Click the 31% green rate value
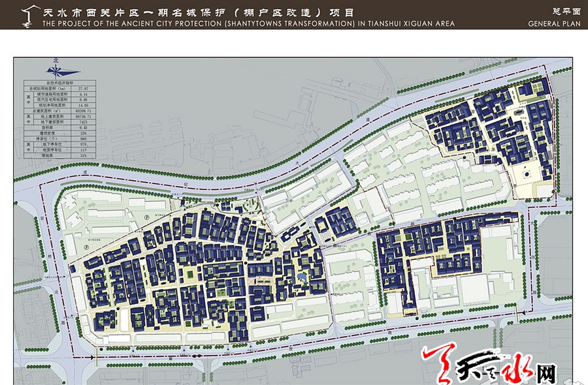The width and height of the screenshot is (588, 385). pos(83,156)
